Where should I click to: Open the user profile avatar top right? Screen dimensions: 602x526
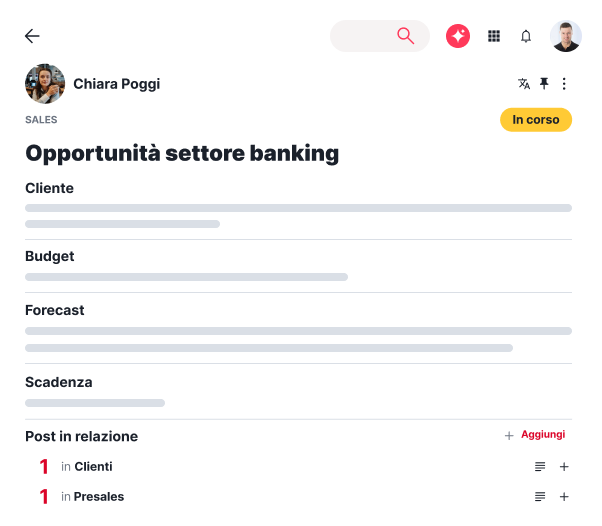566,36
